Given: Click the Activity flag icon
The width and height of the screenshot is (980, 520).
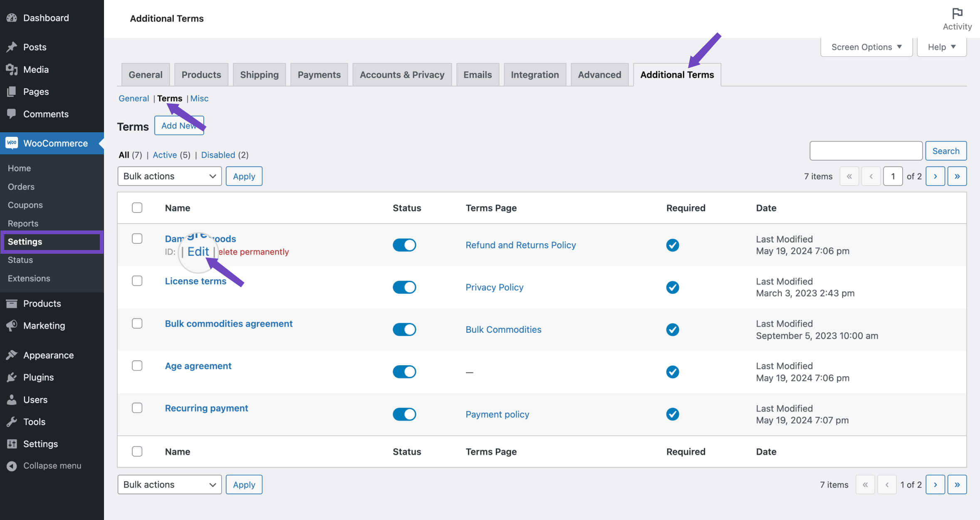Looking at the screenshot, I should [x=957, y=13].
